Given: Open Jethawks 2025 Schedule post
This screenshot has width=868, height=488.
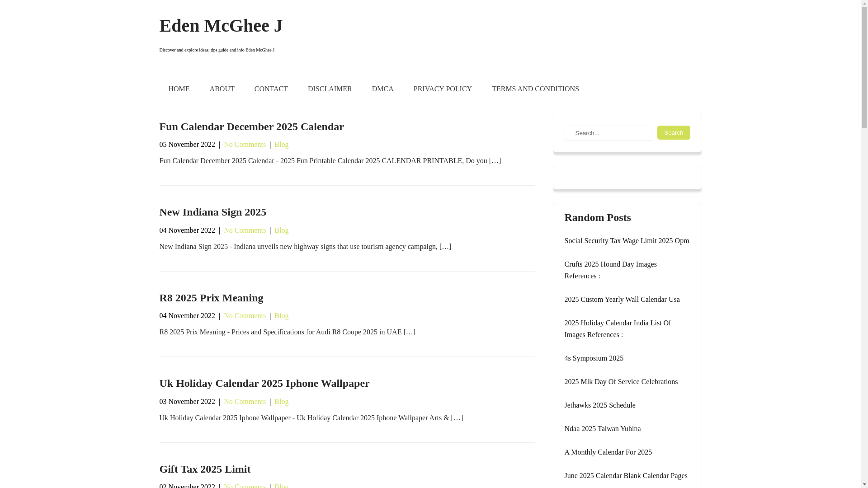Looking at the screenshot, I should (599, 405).
